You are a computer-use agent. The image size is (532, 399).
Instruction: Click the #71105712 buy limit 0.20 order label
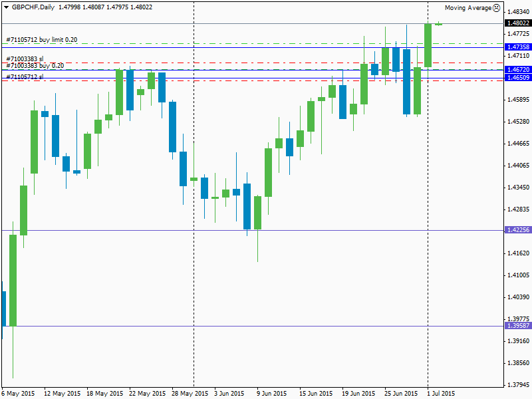click(x=42, y=40)
